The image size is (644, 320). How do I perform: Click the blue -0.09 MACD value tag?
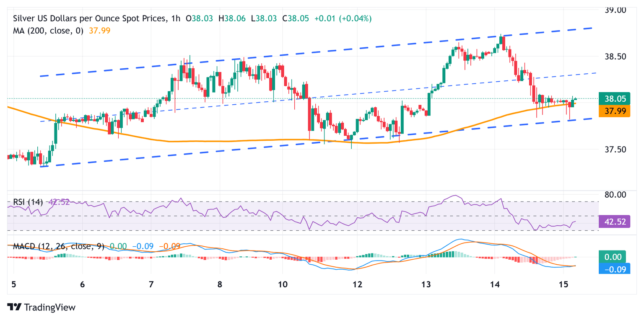[615, 269]
